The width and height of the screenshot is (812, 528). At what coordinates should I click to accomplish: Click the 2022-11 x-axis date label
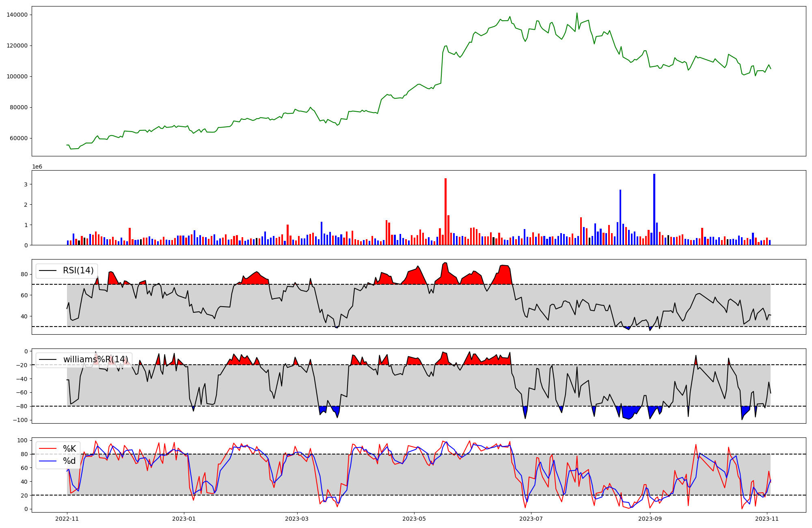[67, 519]
